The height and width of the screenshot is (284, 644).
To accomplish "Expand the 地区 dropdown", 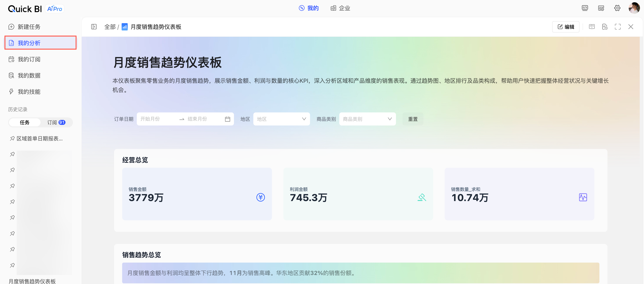I will tap(281, 119).
